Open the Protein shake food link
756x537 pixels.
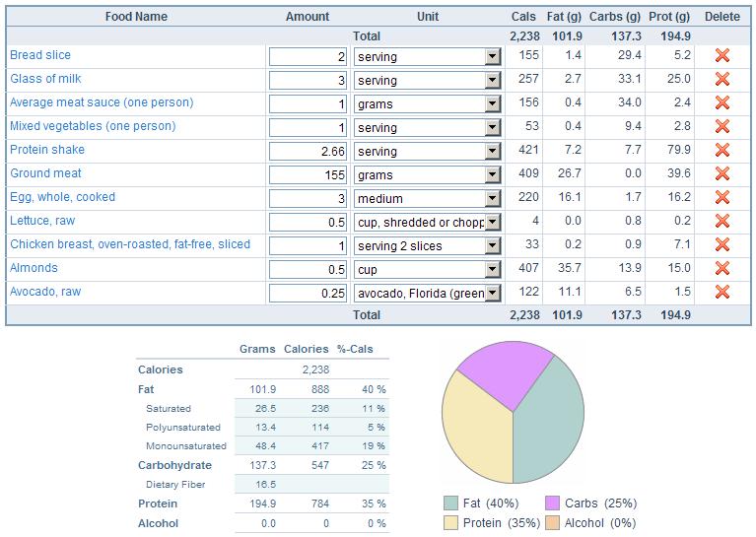click(47, 150)
